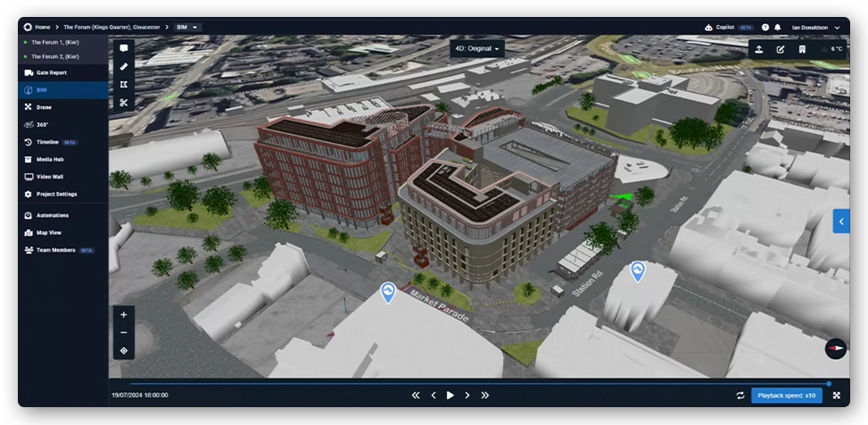Screen dimensions: 868x425
Task: Click the Video Wall monitor icon
Action: point(29,177)
